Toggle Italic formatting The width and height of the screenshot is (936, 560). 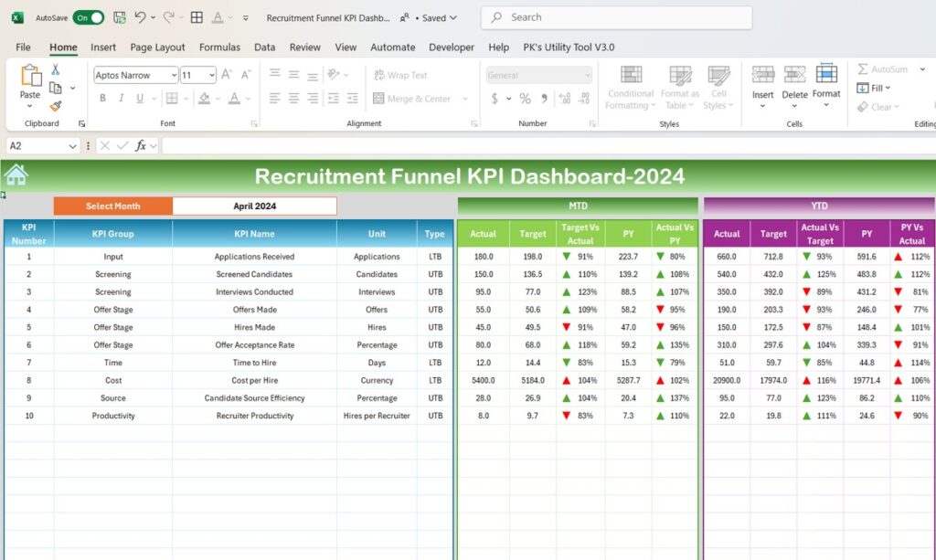pyautogui.click(x=122, y=99)
